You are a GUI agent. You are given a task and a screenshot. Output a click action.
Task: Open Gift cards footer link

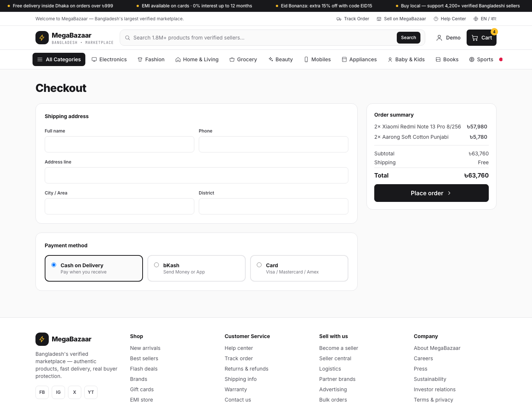pyautogui.click(x=142, y=389)
